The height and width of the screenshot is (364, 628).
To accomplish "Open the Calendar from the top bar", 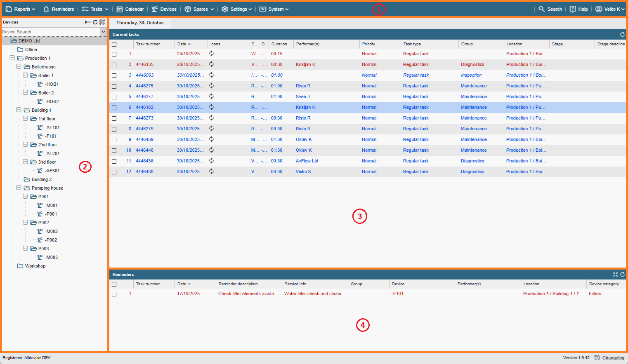I will click(x=130, y=9).
